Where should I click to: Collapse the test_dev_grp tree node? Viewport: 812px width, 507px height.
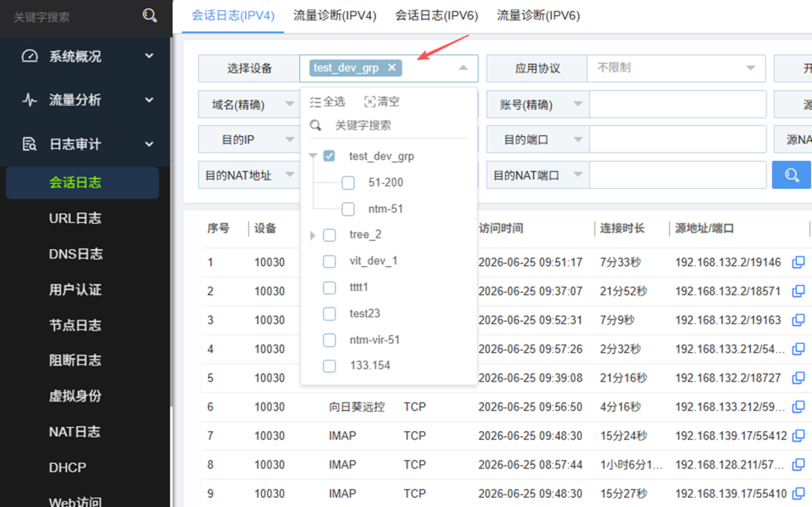pos(313,156)
